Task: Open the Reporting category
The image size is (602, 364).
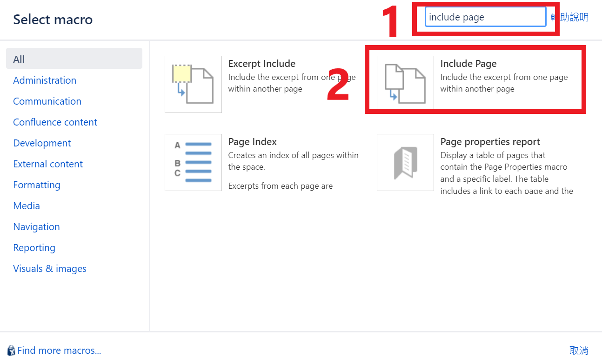Action: pos(34,247)
